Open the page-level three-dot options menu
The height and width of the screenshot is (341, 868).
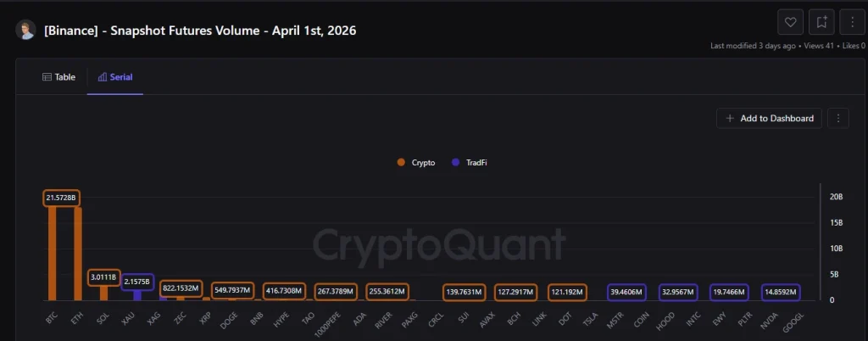click(850, 22)
